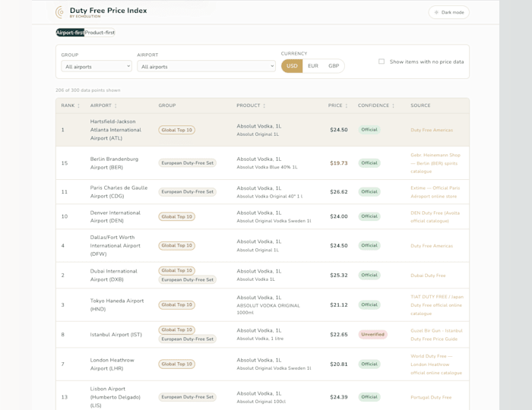Click the $21.12 price value
Screen dimensions: 532x410
[339, 304]
